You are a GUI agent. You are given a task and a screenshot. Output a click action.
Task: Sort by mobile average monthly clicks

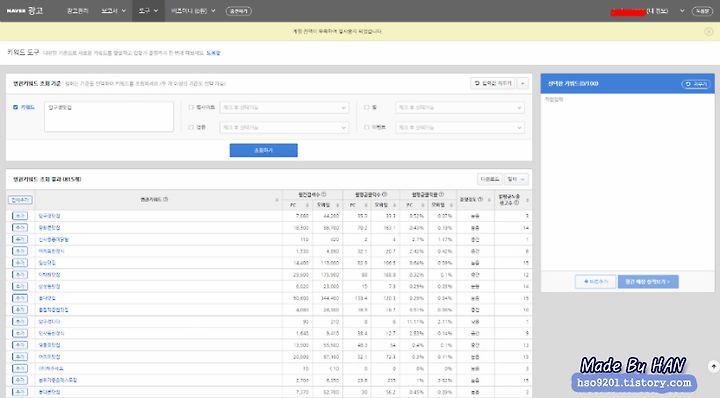[x=395, y=205]
